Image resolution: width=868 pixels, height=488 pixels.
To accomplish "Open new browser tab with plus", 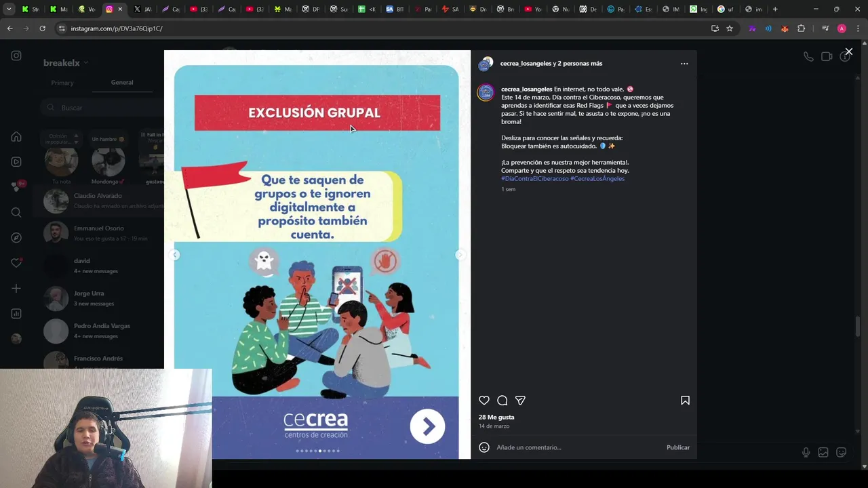I will pos(775,9).
